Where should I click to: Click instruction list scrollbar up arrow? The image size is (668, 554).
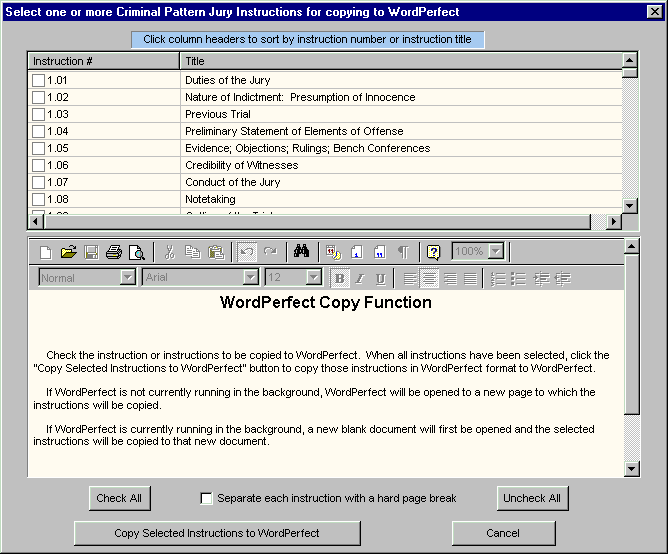click(630, 60)
